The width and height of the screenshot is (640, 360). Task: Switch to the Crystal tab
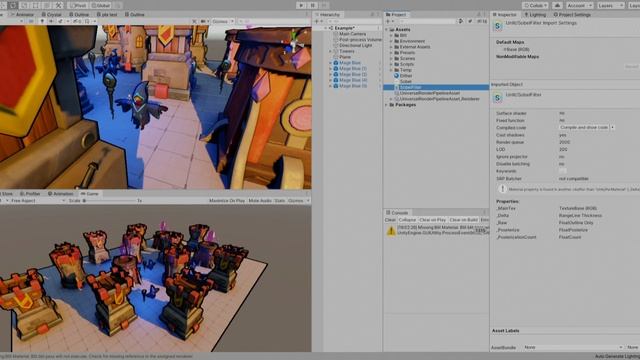click(51, 15)
